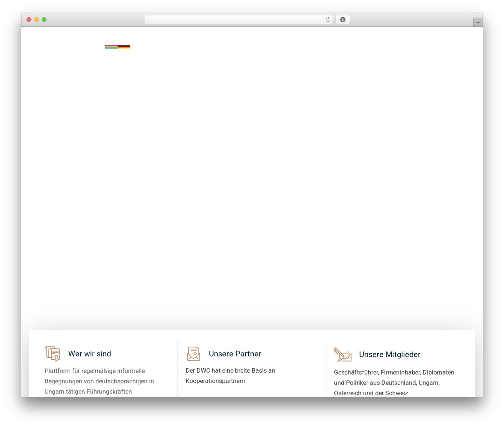Maximize the window with the green button

(x=44, y=20)
